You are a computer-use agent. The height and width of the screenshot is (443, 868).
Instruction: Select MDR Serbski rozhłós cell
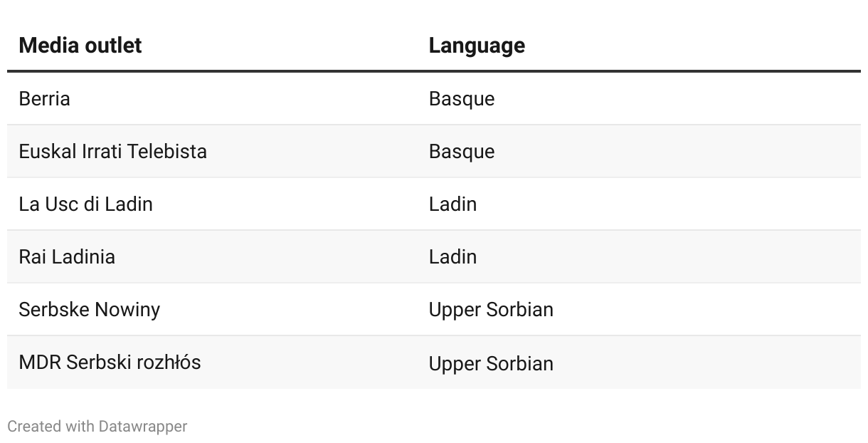pyautogui.click(x=110, y=362)
